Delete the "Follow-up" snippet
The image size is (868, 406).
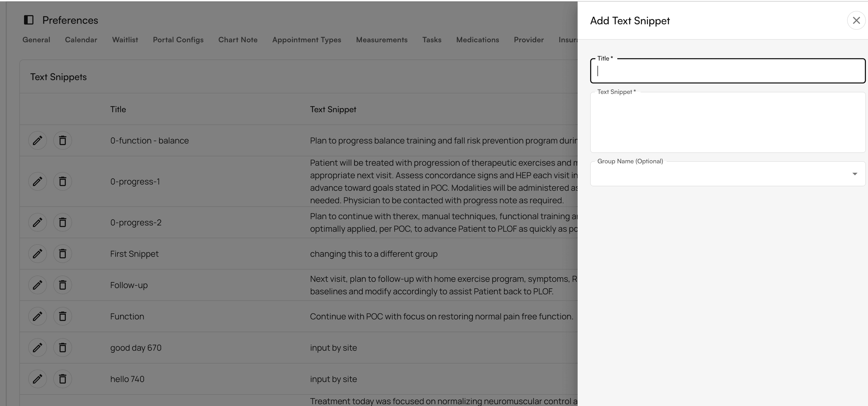(63, 285)
